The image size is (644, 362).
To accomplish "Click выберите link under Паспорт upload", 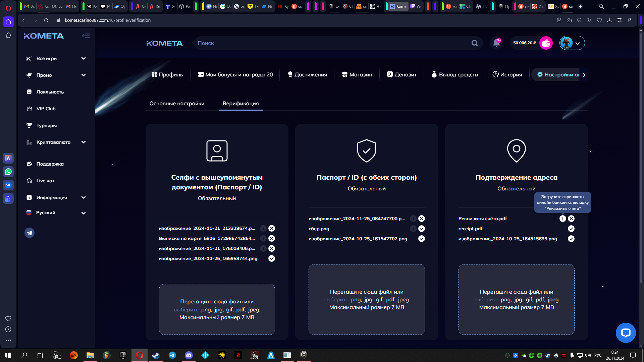I will click(336, 300).
